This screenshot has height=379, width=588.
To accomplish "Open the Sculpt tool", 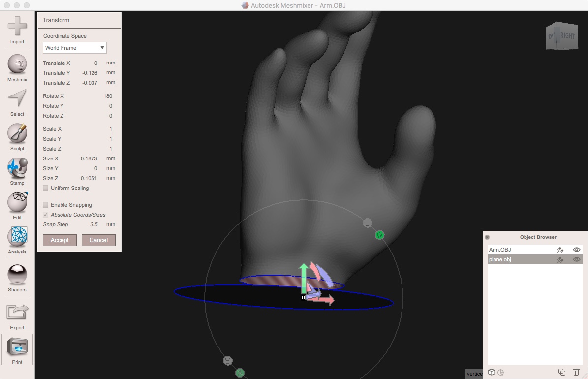I will coord(17,137).
